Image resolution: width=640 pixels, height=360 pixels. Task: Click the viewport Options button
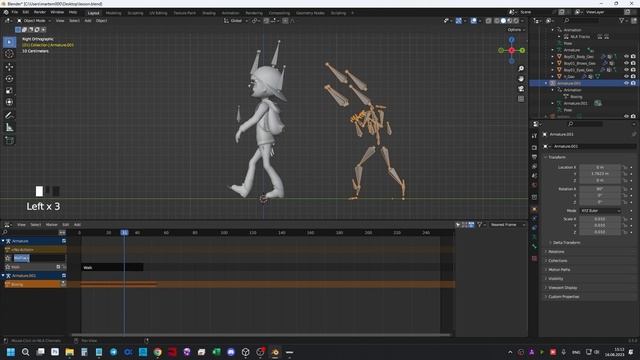click(x=516, y=30)
